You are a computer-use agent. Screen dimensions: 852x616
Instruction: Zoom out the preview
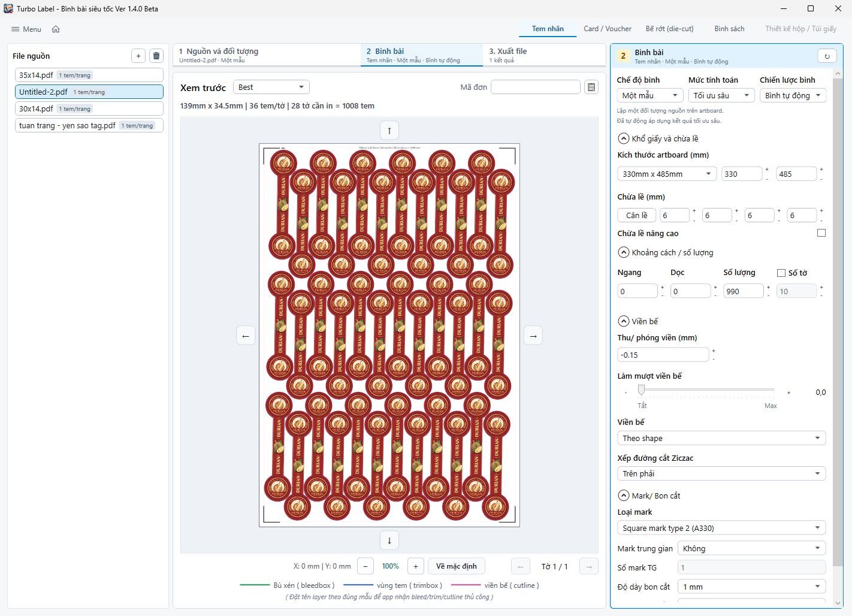point(365,566)
